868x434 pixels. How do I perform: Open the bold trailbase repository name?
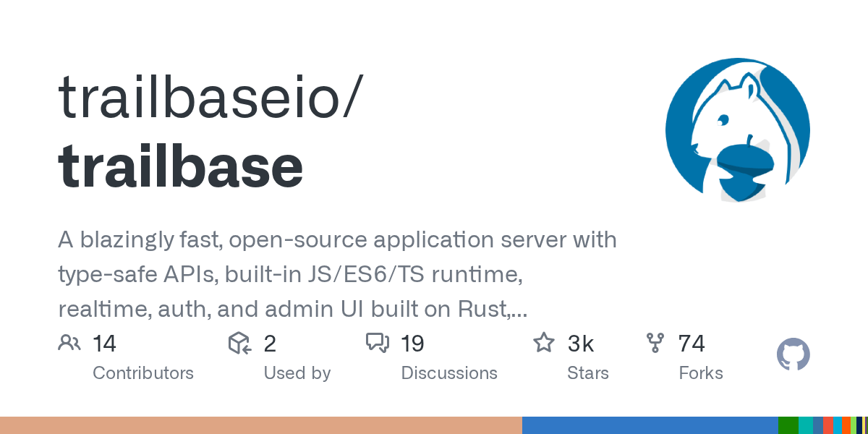pyautogui.click(x=181, y=167)
